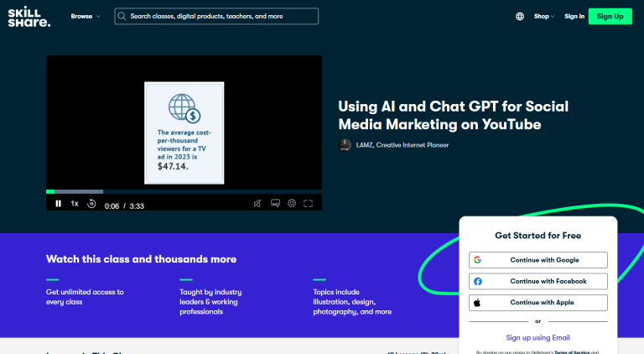
Task: Click the green Sign Up button
Action: [x=610, y=17]
